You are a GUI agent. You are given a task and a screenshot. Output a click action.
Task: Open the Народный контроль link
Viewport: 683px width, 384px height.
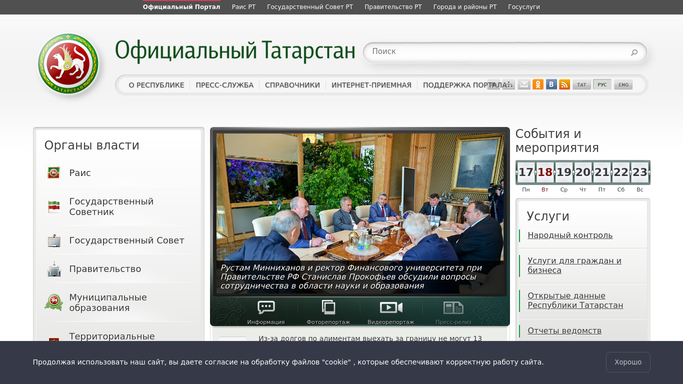click(x=570, y=235)
